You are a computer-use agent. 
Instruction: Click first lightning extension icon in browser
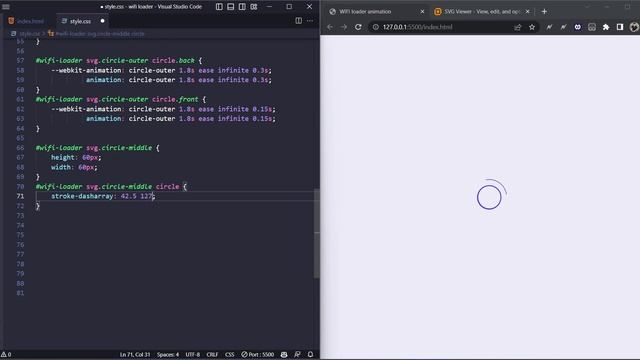pyautogui.click(x=549, y=27)
